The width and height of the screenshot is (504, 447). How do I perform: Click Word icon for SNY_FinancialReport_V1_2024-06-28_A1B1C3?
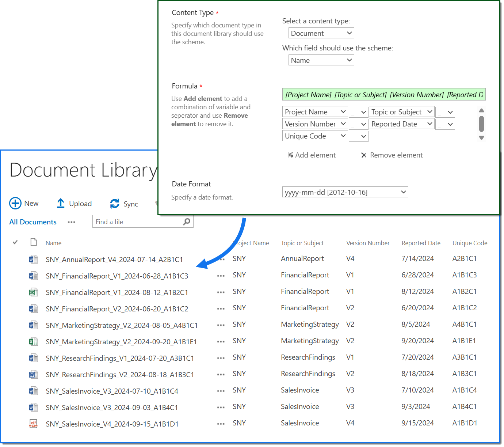pos(34,276)
